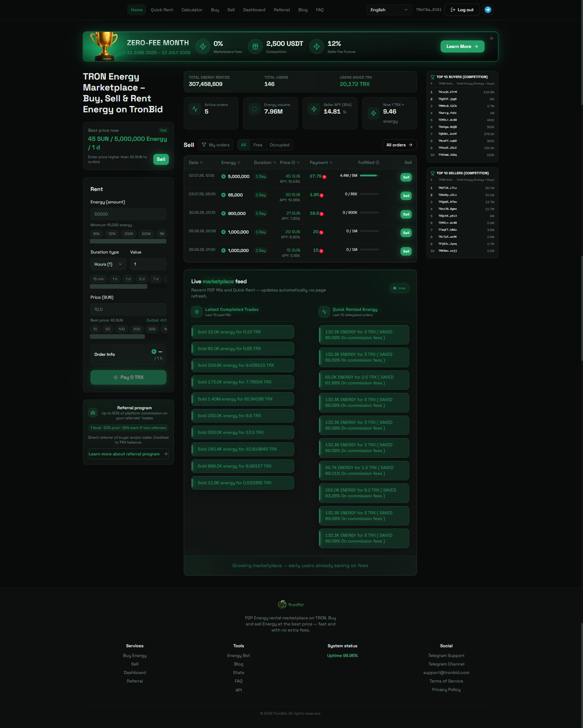Click the Quick Rented Energy pulse icon

(x=324, y=312)
